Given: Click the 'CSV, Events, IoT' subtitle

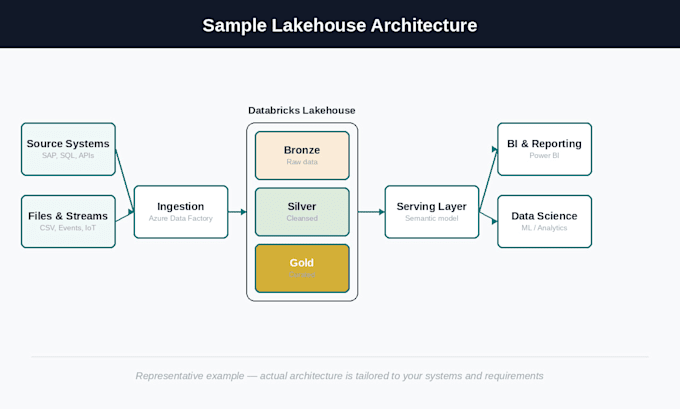Looking at the screenshot, I should [x=68, y=228].
